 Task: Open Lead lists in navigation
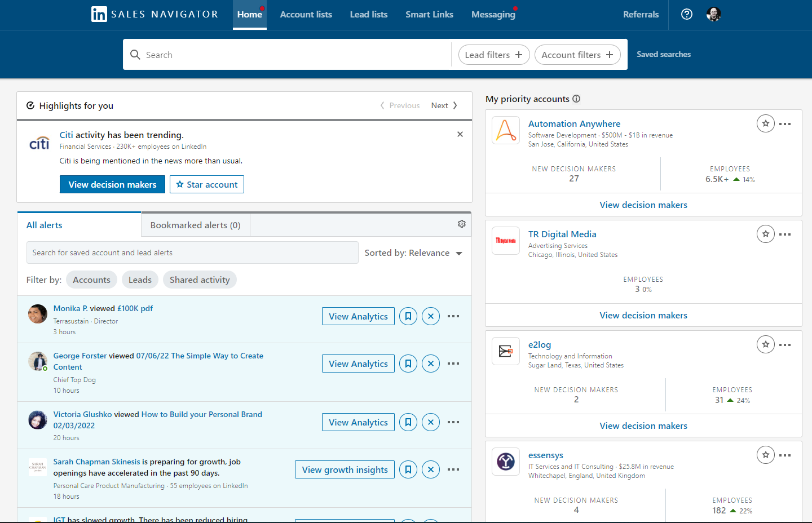pos(369,15)
